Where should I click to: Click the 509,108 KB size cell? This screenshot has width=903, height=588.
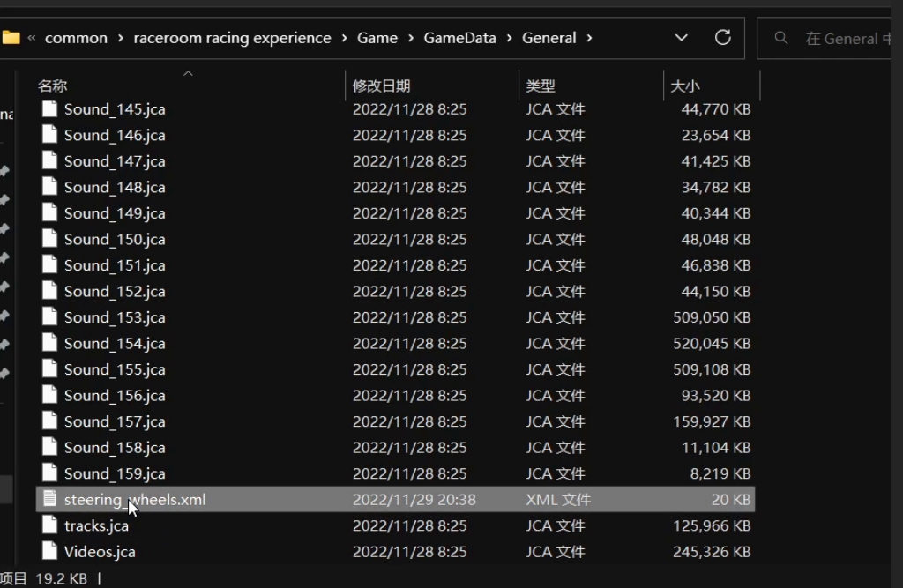coord(712,369)
